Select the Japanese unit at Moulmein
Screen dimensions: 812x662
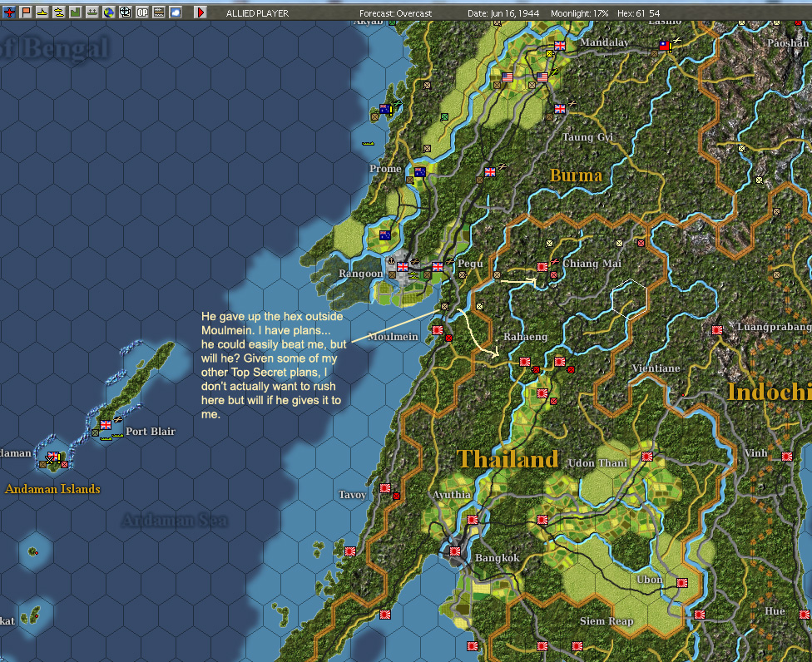click(x=438, y=329)
